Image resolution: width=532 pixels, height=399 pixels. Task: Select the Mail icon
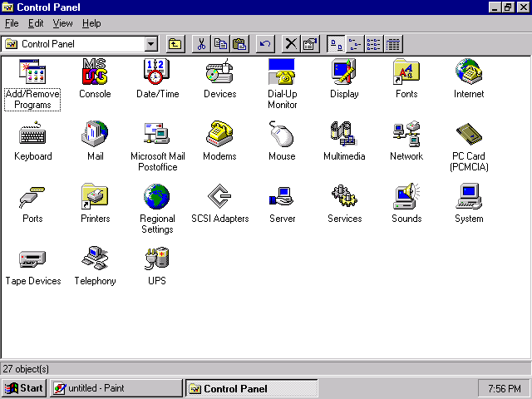tap(95, 134)
